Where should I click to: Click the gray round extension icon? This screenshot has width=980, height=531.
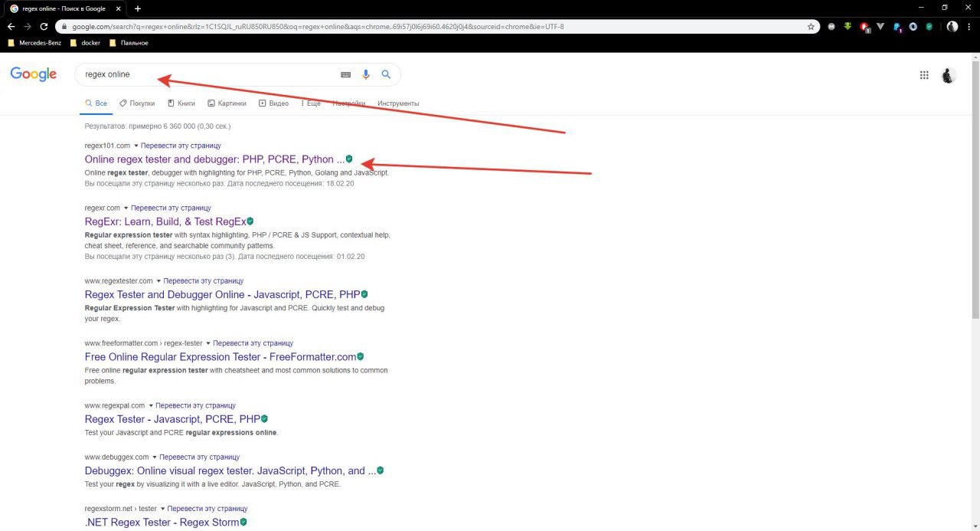pos(831,26)
